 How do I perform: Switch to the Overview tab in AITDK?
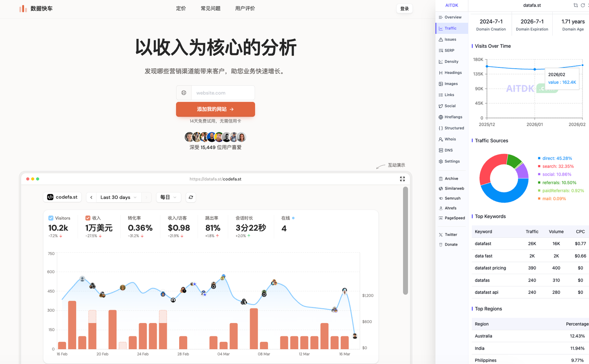[452, 17]
